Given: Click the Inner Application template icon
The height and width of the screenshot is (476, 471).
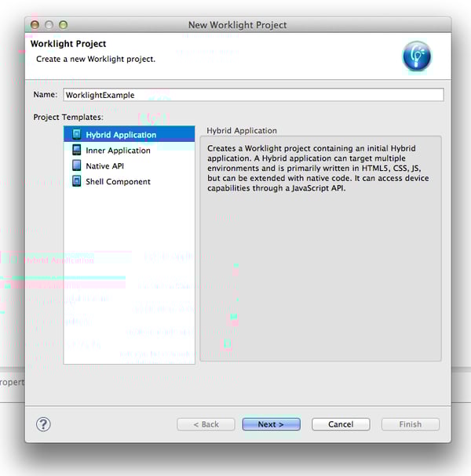Looking at the screenshot, I should click(77, 150).
